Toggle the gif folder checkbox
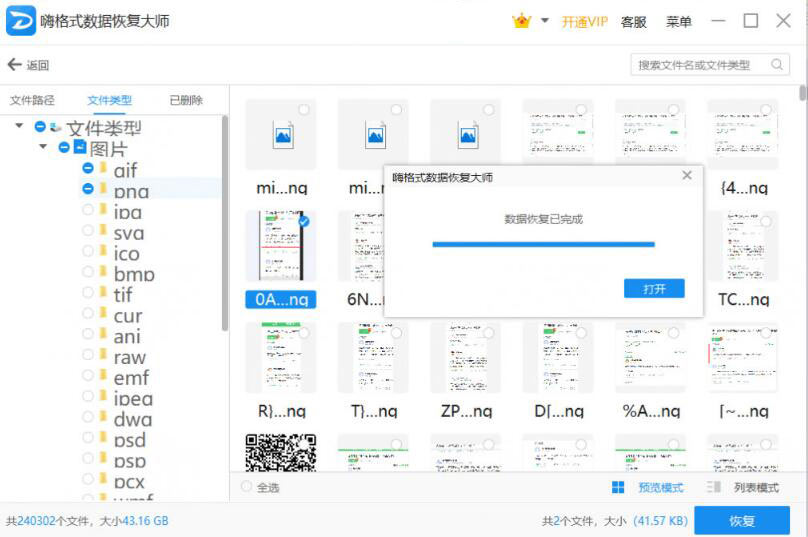 pyautogui.click(x=88, y=168)
